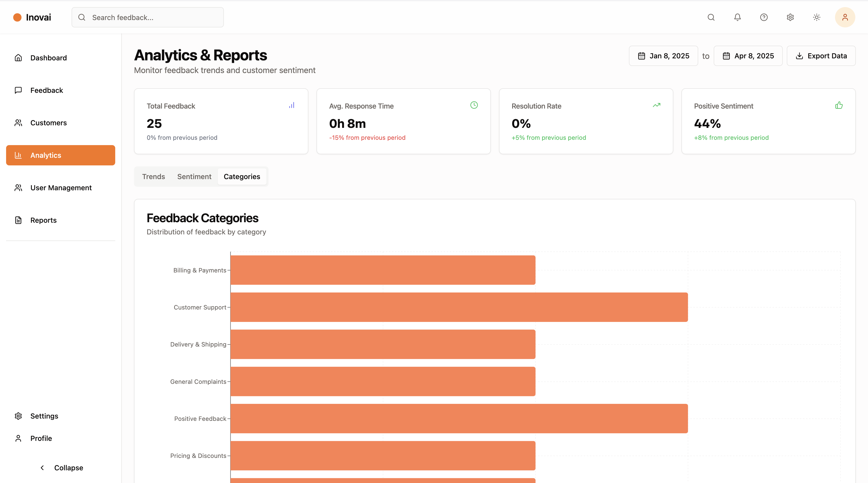This screenshot has height=483, width=868.
Task: Open User Management from sidebar
Action: pos(61,188)
